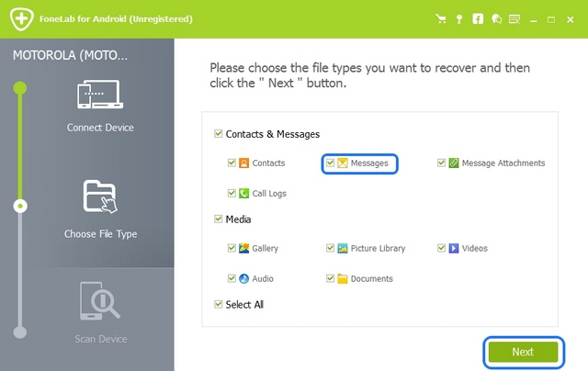Click the Documents folder icon
This screenshot has width=588, height=371.
click(343, 279)
